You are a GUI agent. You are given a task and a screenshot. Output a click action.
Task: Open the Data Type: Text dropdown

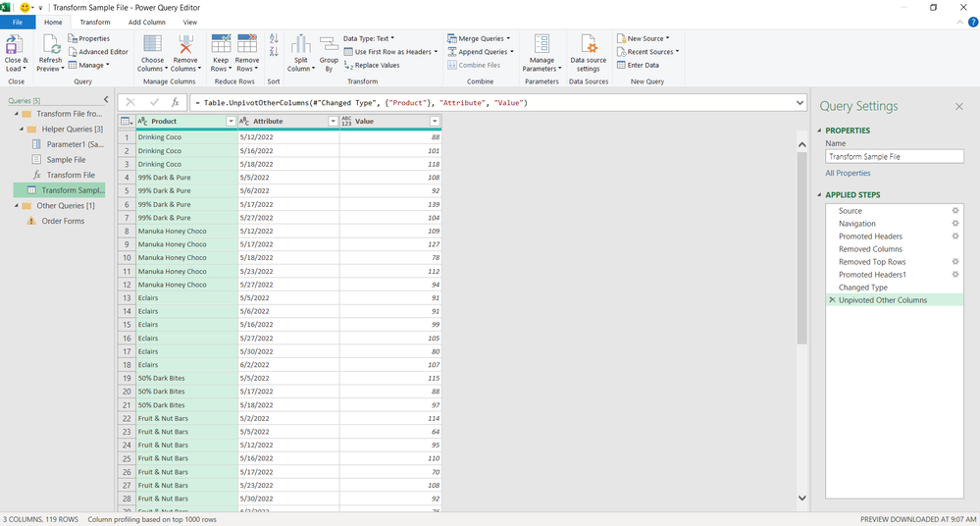(x=369, y=39)
